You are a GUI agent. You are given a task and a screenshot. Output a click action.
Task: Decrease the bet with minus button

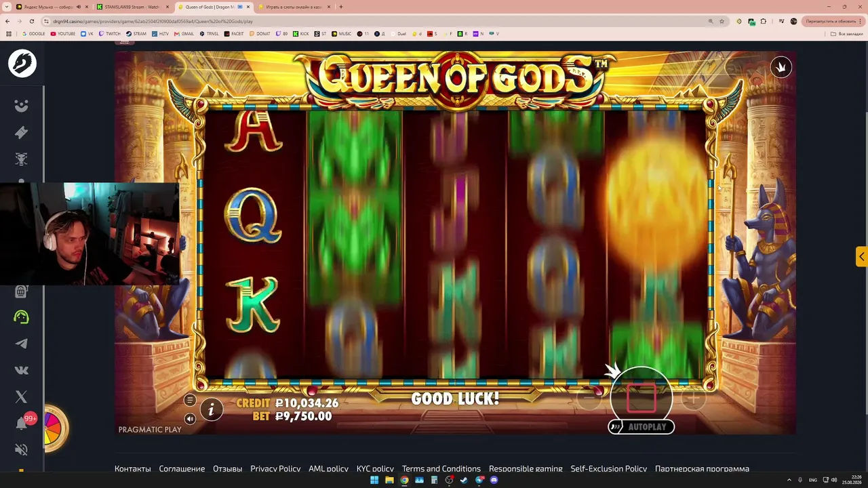(589, 399)
